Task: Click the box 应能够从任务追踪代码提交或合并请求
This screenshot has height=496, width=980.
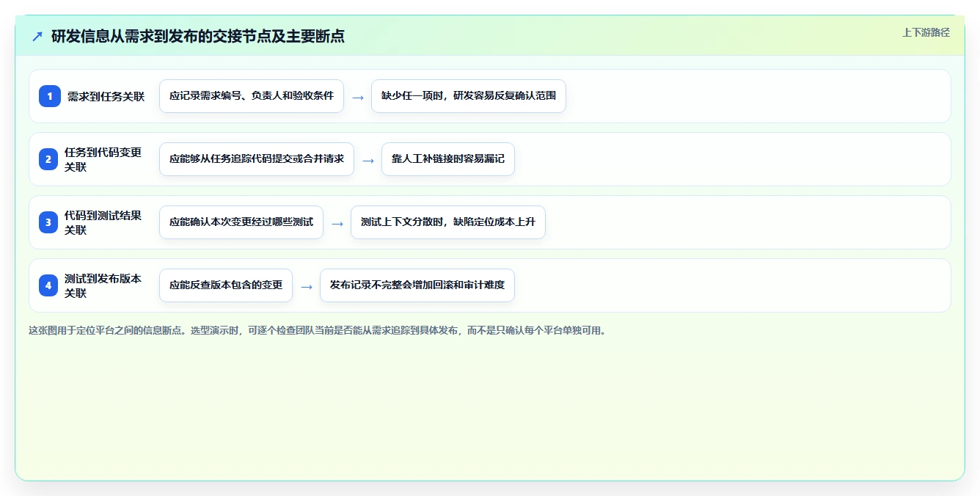Action: coord(257,159)
